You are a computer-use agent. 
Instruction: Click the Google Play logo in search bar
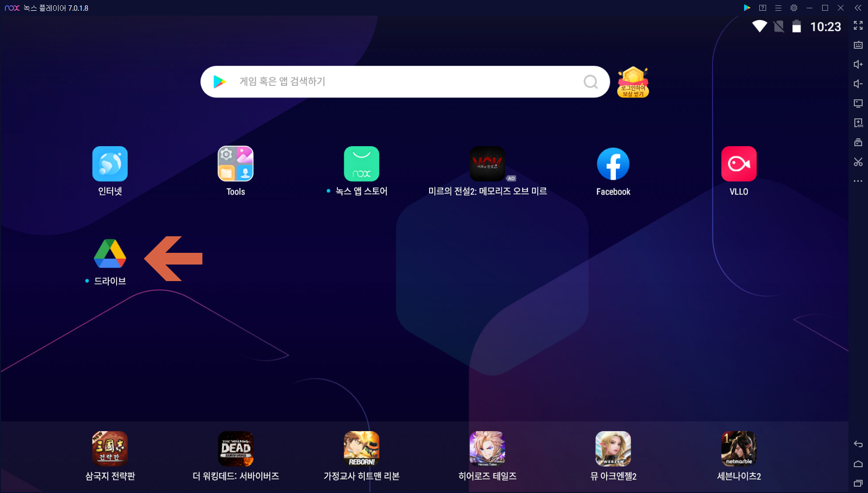[219, 82]
